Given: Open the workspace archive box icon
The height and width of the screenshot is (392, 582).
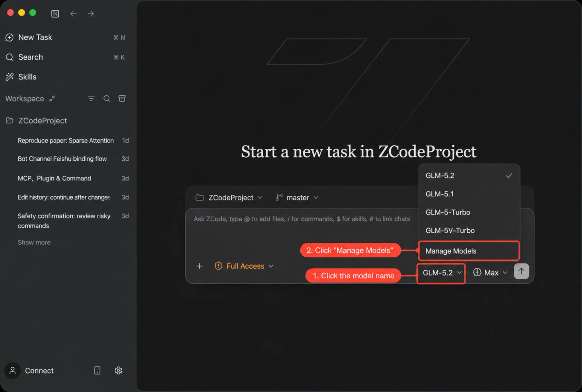Looking at the screenshot, I should [122, 99].
